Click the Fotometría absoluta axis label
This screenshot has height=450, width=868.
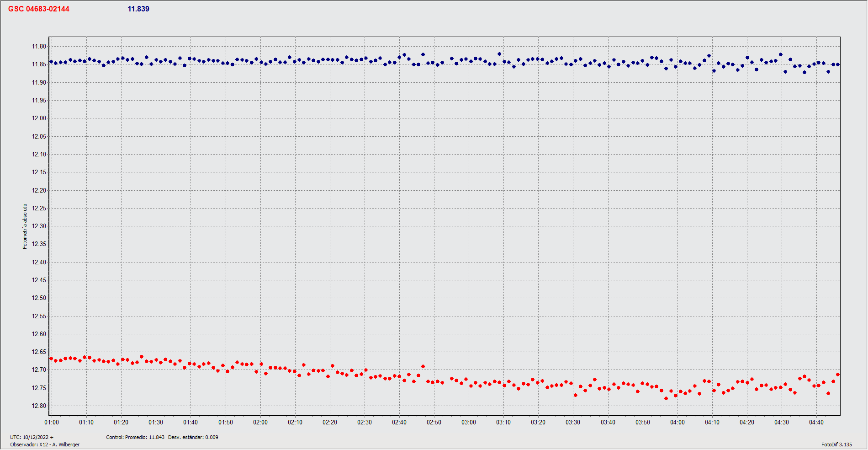click(25, 226)
